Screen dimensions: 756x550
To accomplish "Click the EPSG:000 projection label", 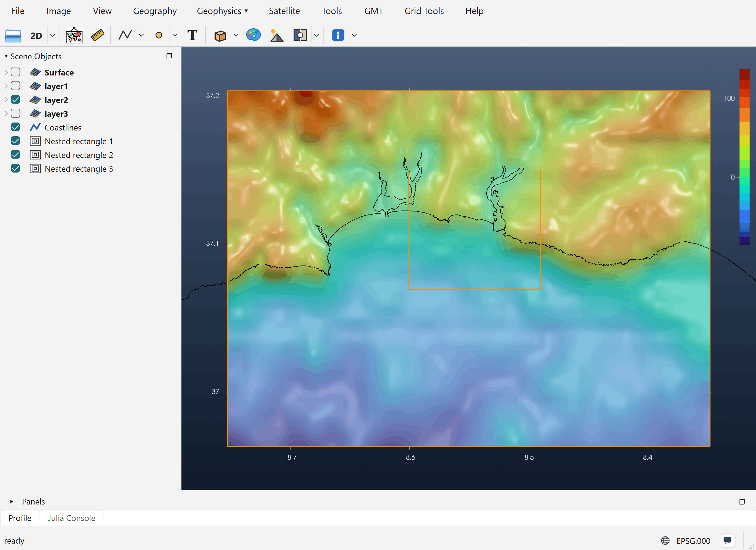I will (693, 541).
